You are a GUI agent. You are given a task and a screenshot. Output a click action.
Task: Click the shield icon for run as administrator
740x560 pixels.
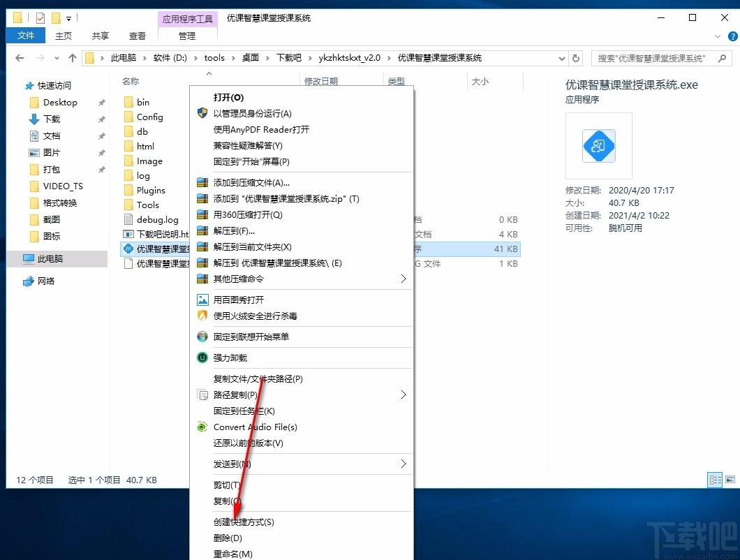(x=202, y=113)
